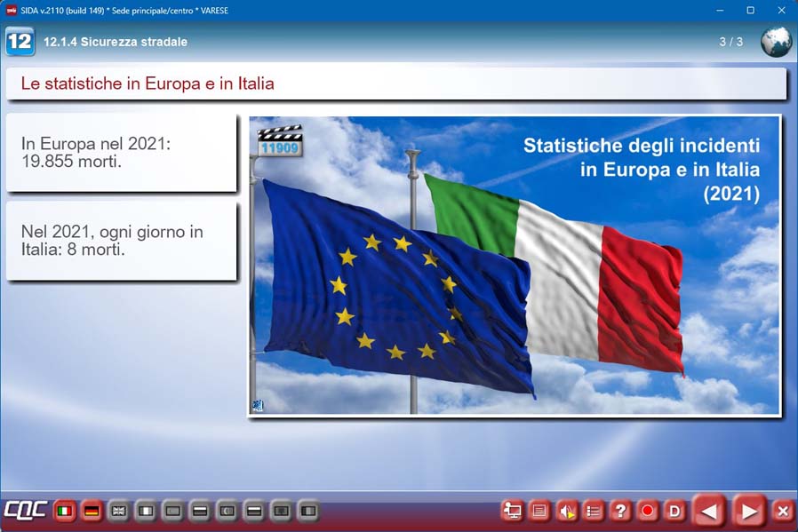Viewport: 798px width, 532px height.
Task: Advance with the next slide arrow
Action: [x=749, y=511]
